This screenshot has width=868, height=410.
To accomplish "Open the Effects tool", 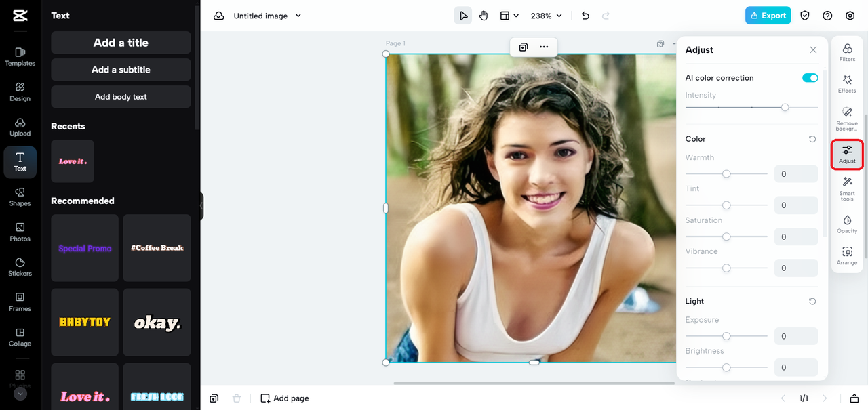I will [x=847, y=84].
